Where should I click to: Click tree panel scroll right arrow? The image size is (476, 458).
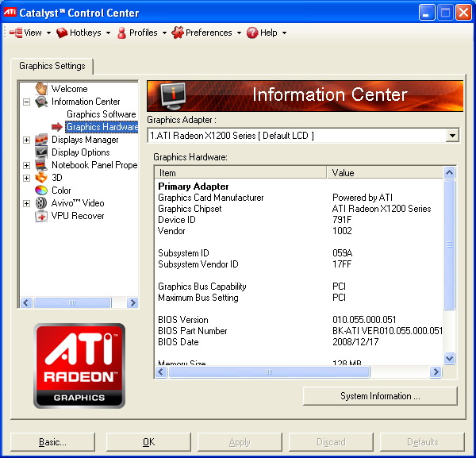coord(132,302)
